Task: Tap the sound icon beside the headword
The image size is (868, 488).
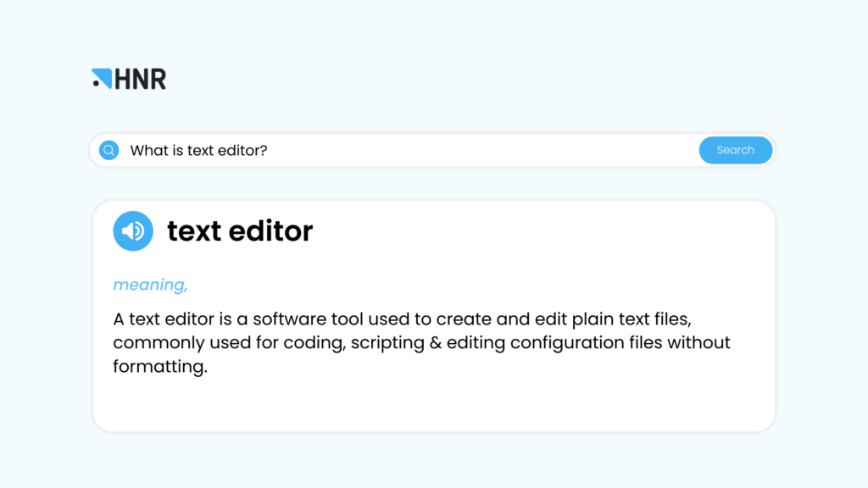Action: click(133, 230)
